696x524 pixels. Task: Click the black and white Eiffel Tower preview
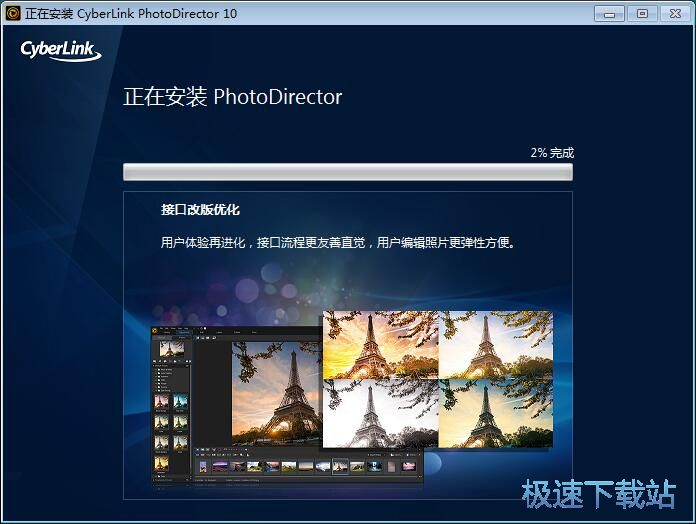click(x=381, y=414)
